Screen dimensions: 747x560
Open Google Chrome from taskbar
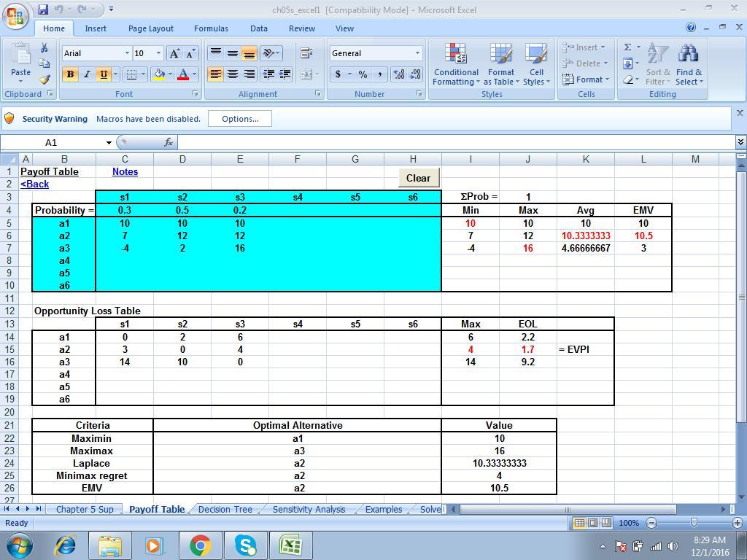(200, 545)
